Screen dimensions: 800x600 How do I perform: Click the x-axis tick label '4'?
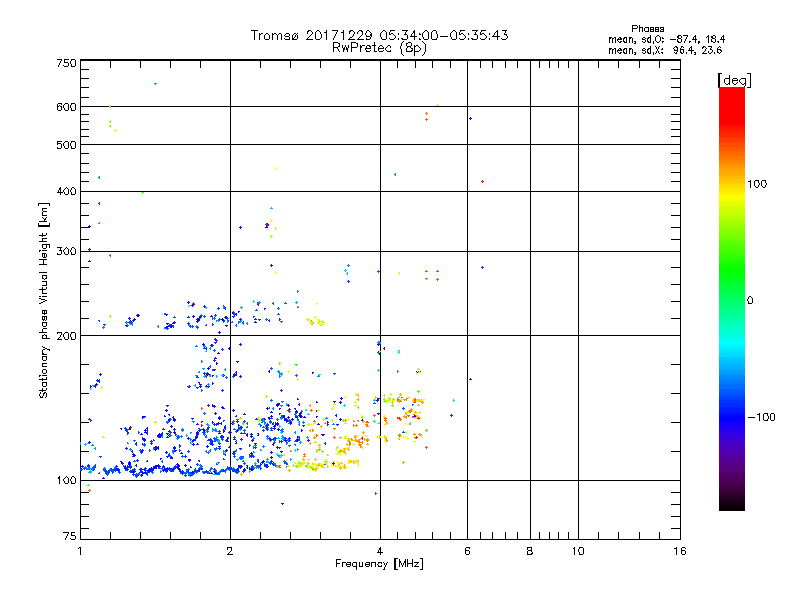tap(380, 551)
